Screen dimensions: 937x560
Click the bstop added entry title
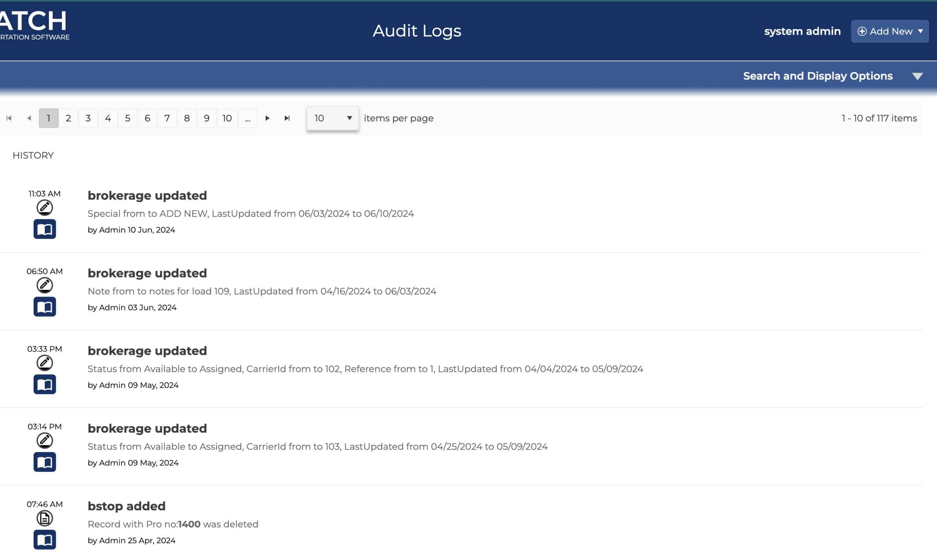tap(127, 506)
